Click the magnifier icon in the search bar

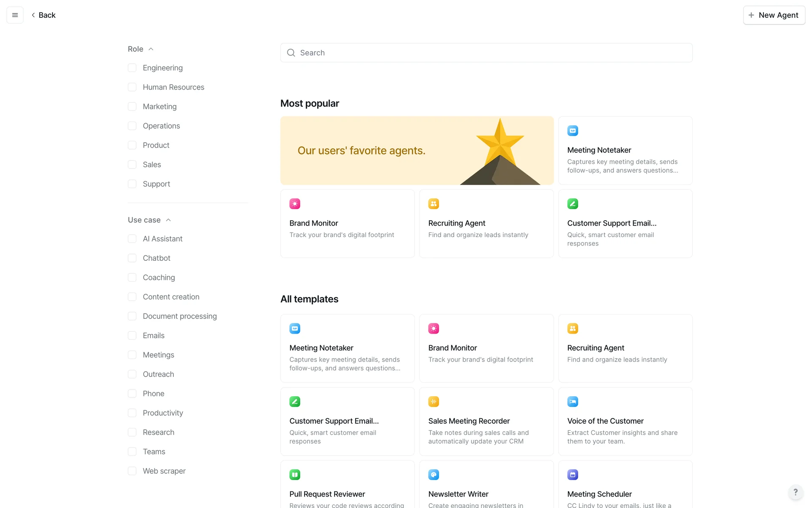pos(291,53)
